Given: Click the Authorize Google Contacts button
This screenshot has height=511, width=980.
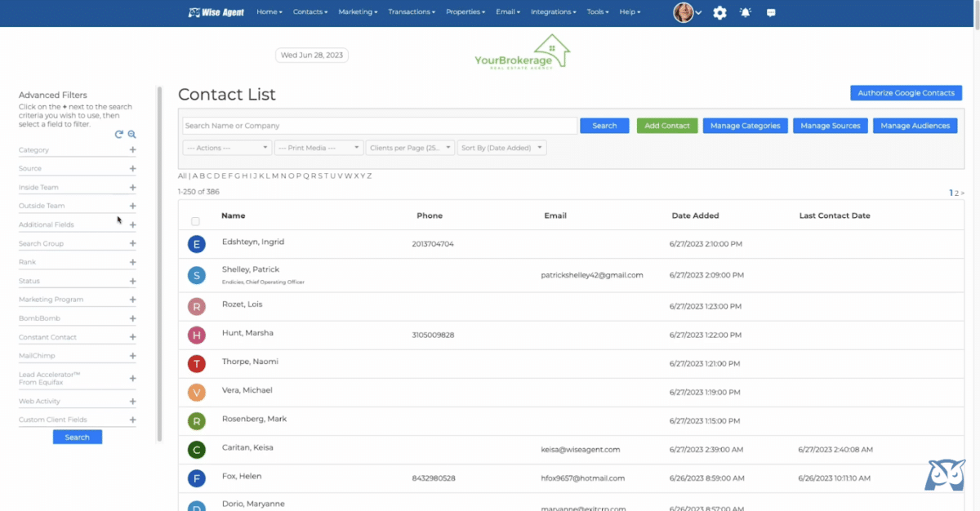Looking at the screenshot, I should (x=906, y=93).
